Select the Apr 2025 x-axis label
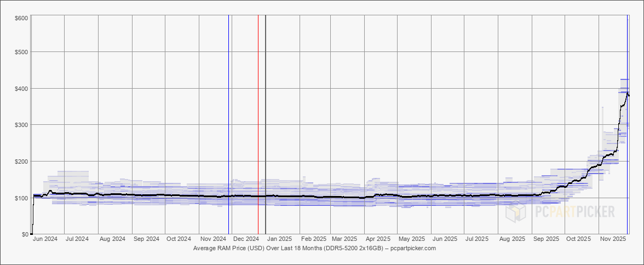This screenshot has width=644, height=265. [378, 239]
